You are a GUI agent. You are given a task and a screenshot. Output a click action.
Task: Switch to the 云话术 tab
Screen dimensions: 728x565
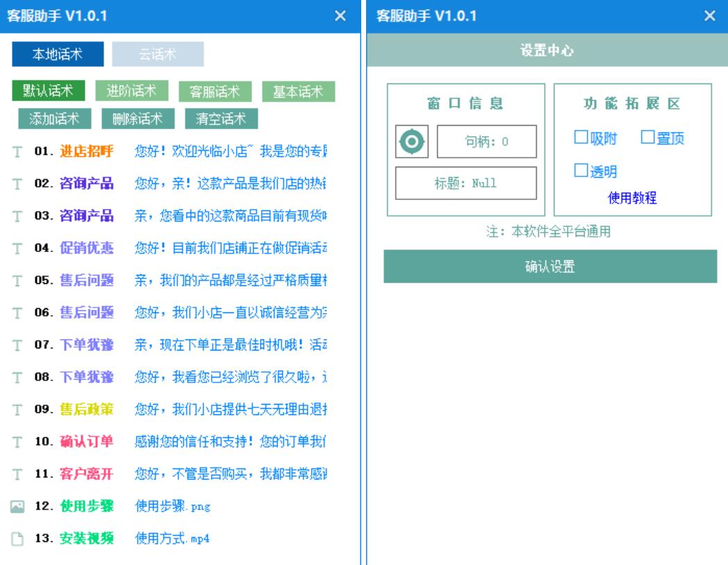[158, 54]
